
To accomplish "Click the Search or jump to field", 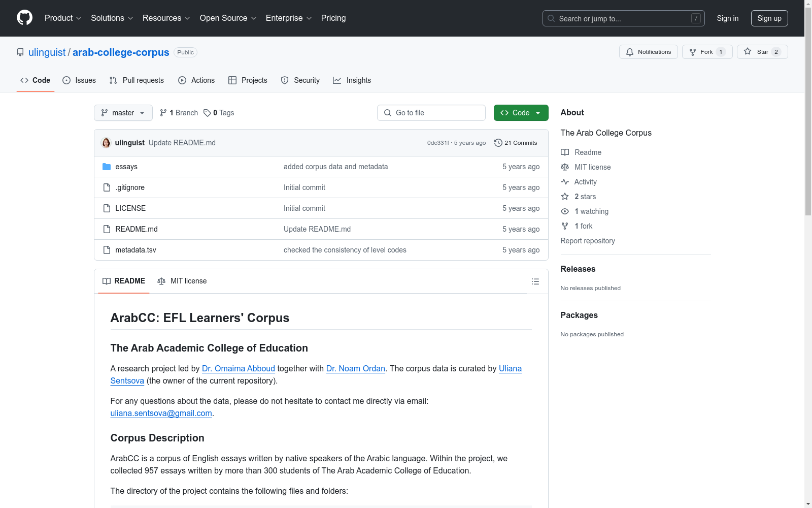I will [x=624, y=18].
